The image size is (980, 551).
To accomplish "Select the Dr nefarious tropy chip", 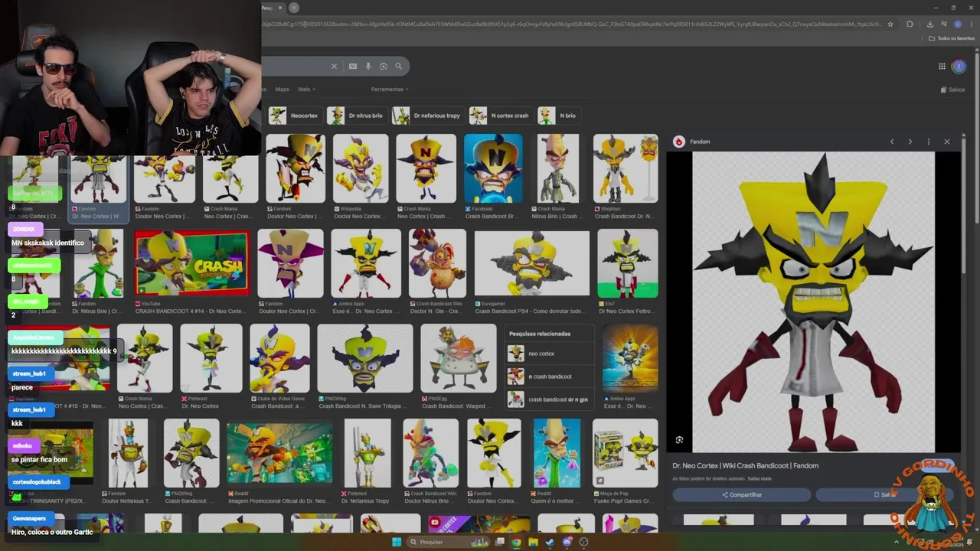I will click(426, 116).
